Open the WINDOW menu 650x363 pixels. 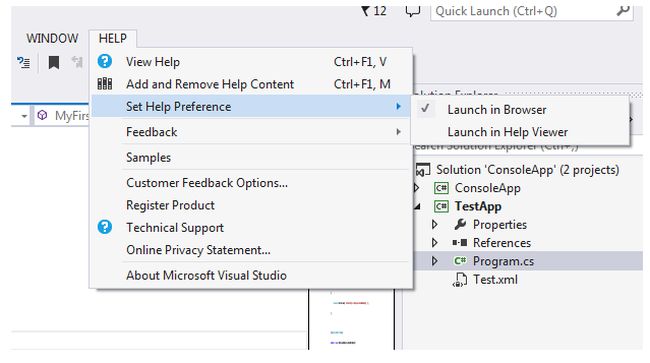click(x=52, y=39)
